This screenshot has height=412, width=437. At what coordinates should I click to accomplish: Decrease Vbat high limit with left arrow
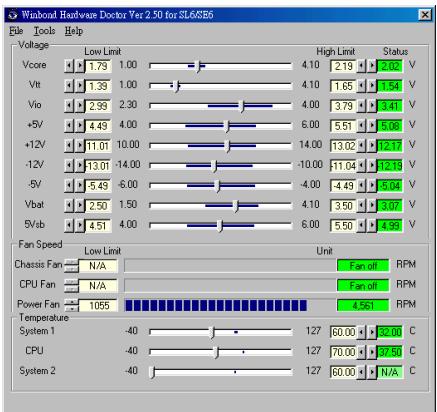(361, 206)
